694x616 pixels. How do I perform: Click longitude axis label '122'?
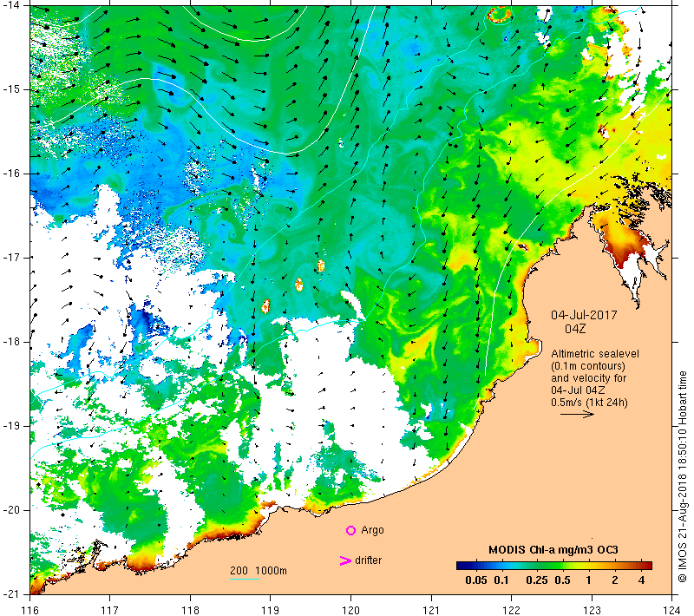512,610
